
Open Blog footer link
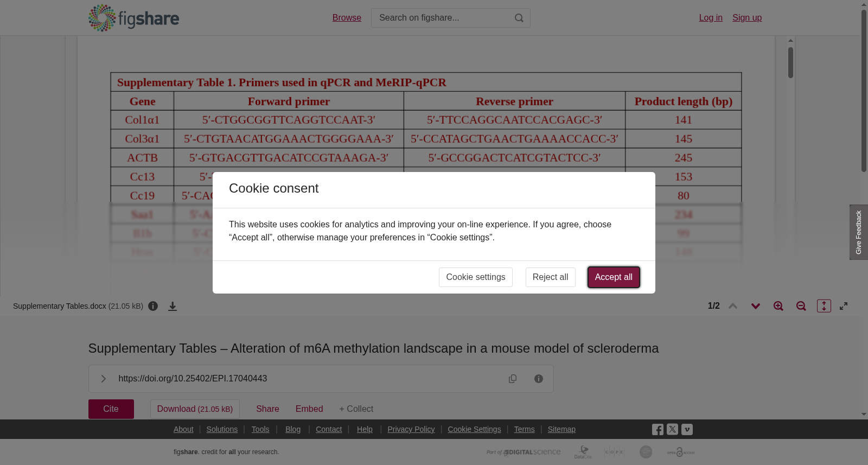point(293,429)
